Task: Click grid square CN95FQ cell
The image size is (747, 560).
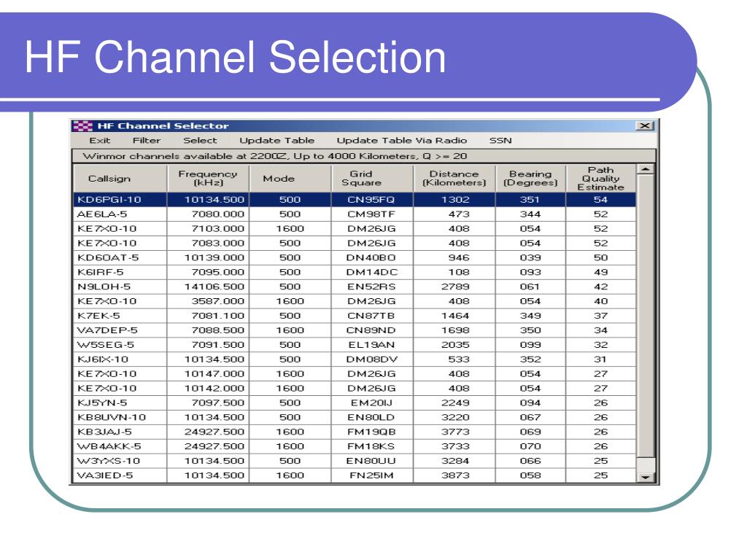Action: point(372,200)
